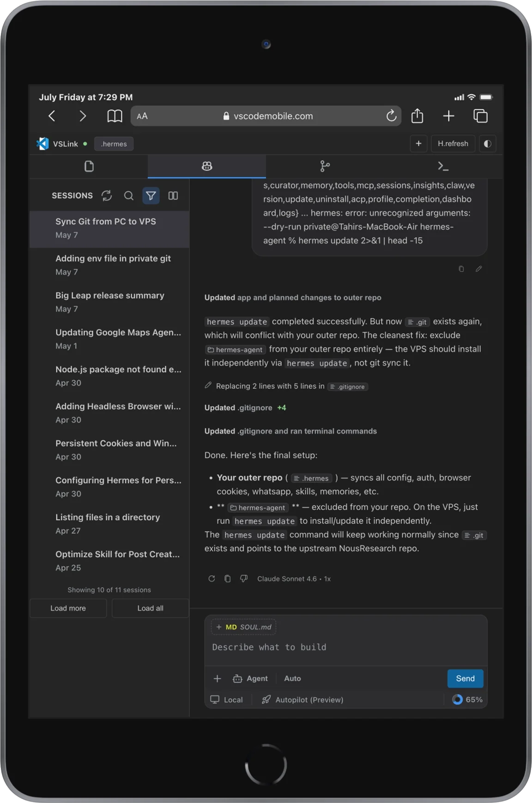Open the hermes-agent folder chip in bullet list
This screenshot has width=532, height=803.
(258, 508)
